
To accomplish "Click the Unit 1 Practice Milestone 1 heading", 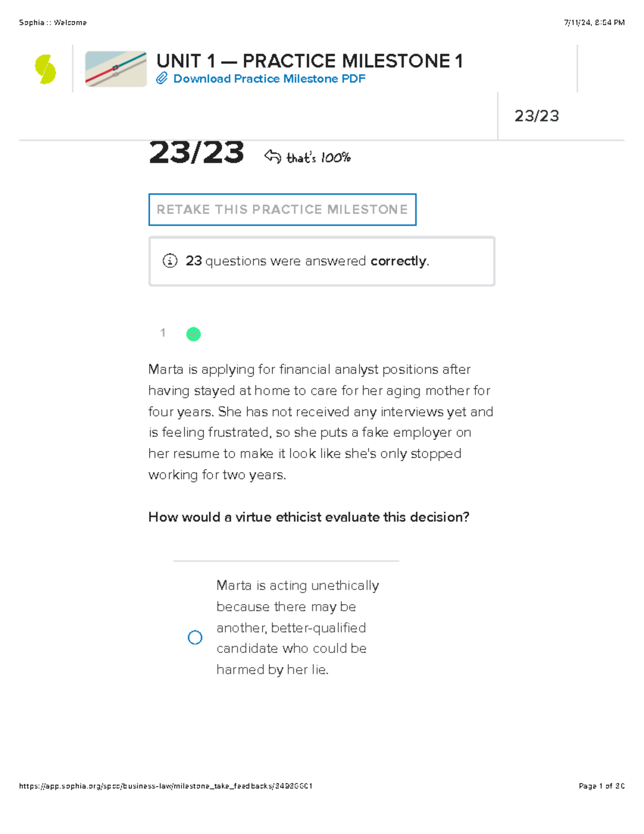I will [309, 61].
